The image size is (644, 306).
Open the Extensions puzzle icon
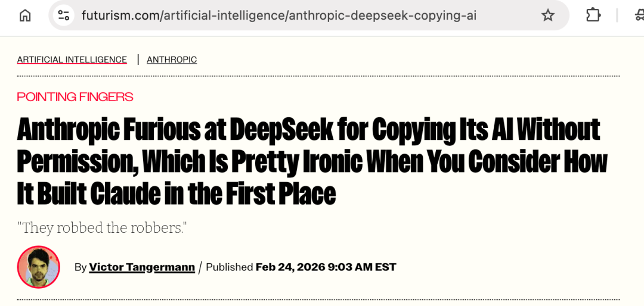click(x=593, y=15)
